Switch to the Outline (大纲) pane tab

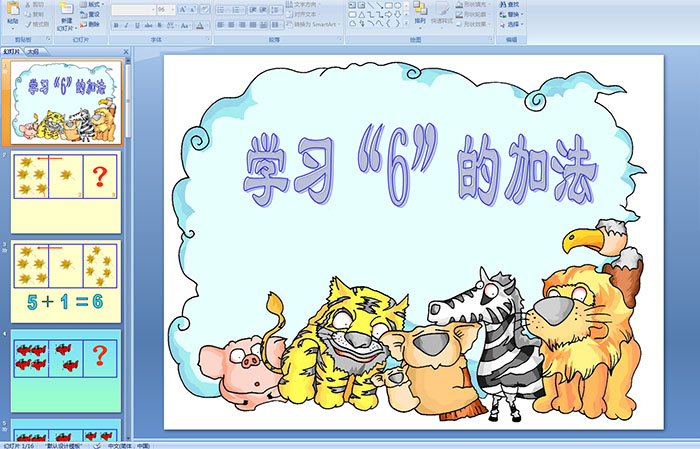(33, 52)
